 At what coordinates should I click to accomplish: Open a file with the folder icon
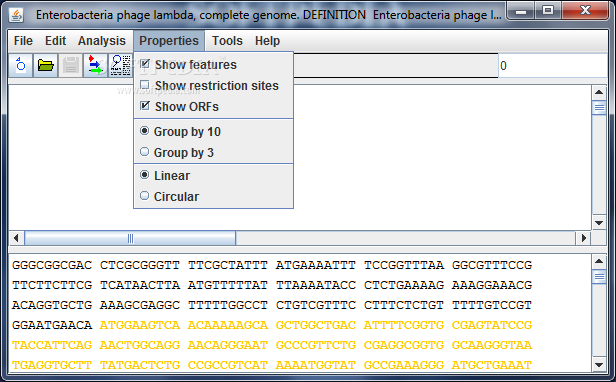pyautogui.click(x=46, y=65)
